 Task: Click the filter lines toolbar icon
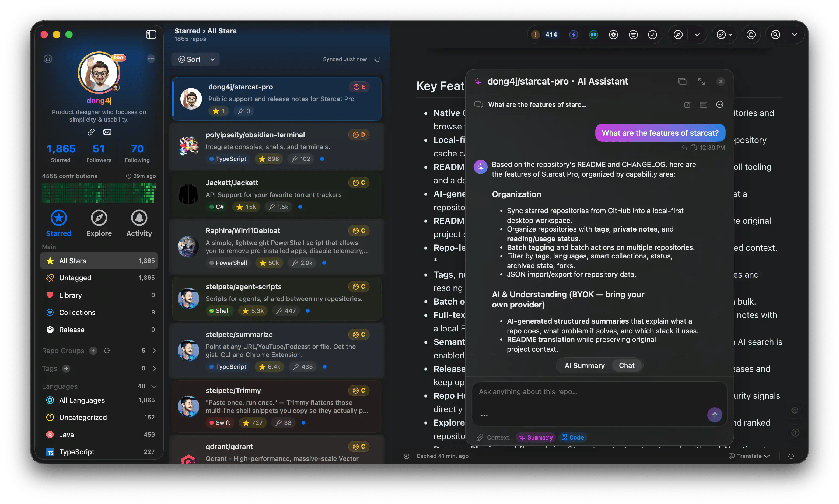(x=633, y=34)
